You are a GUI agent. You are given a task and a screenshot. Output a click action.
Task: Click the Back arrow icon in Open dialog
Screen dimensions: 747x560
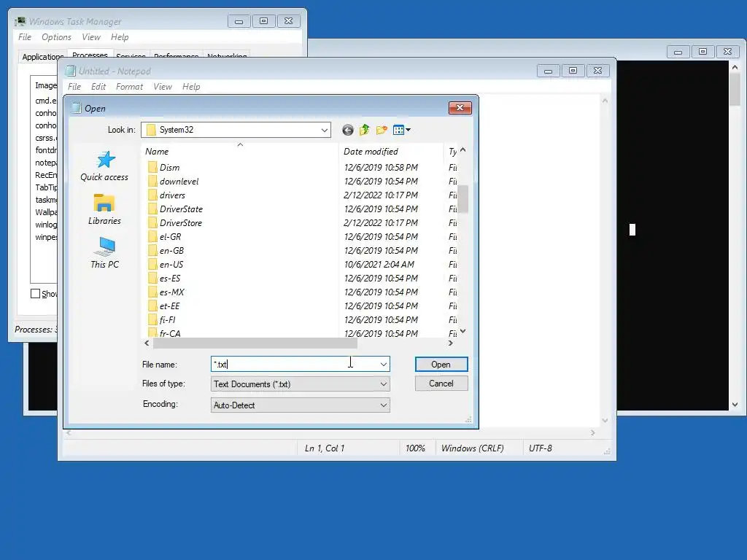pos(348,130)
